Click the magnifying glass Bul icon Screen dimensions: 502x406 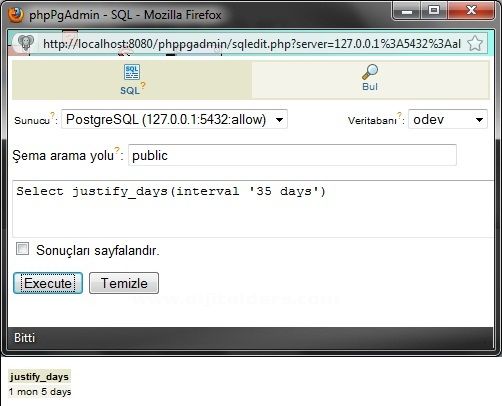pos(370,72)
